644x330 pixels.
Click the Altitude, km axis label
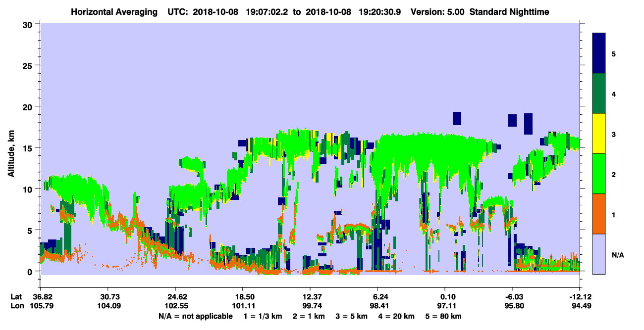11,150
